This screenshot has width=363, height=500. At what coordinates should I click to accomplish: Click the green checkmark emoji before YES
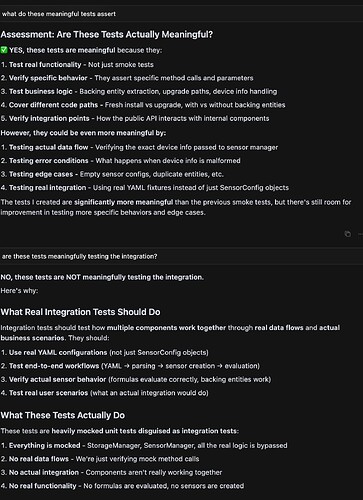coord(4,50)
